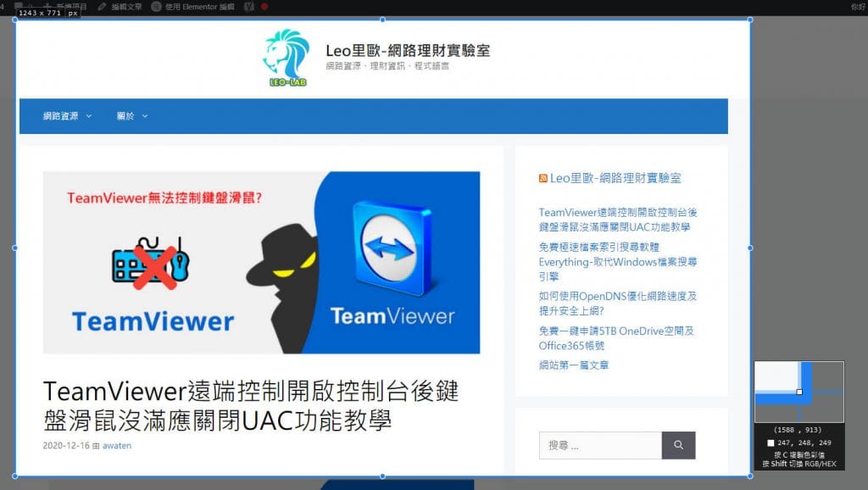Focus the 搜尋 search input field
868x490 pixels.
601,445
